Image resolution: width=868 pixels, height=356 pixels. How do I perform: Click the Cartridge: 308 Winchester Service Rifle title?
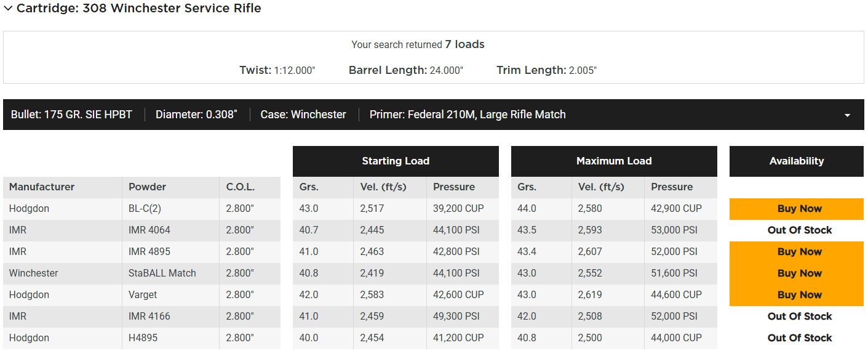point(139,9)
